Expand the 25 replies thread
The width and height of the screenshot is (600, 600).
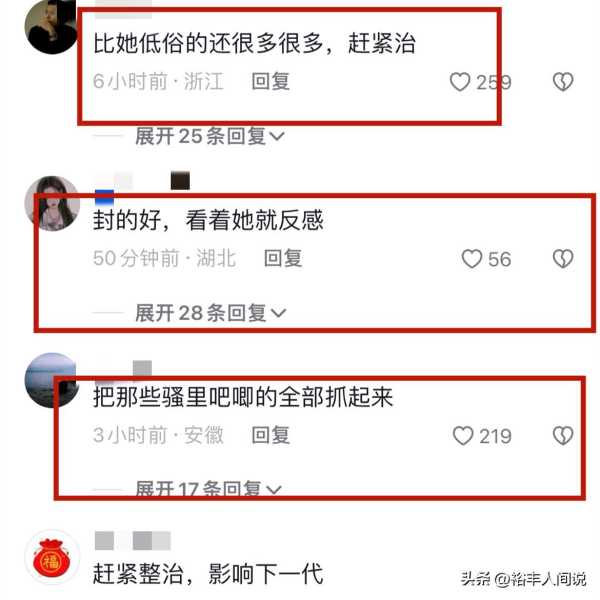pos(210,136)
